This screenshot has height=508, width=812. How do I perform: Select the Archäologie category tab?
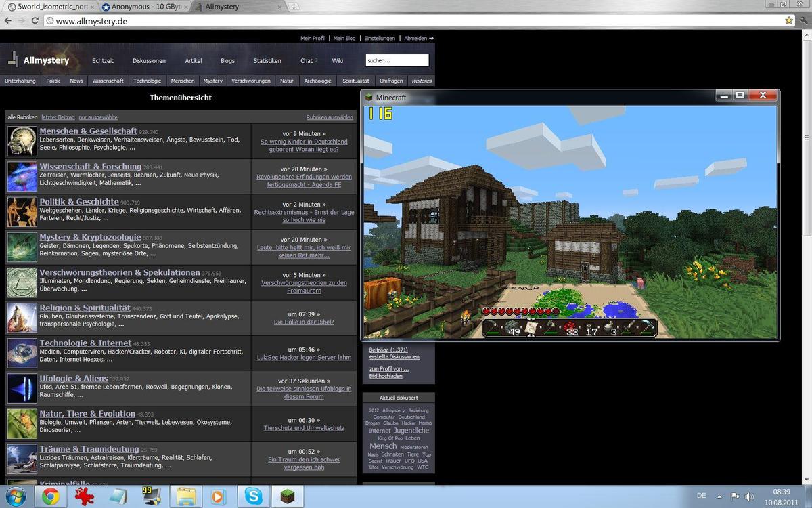(318, 81)
